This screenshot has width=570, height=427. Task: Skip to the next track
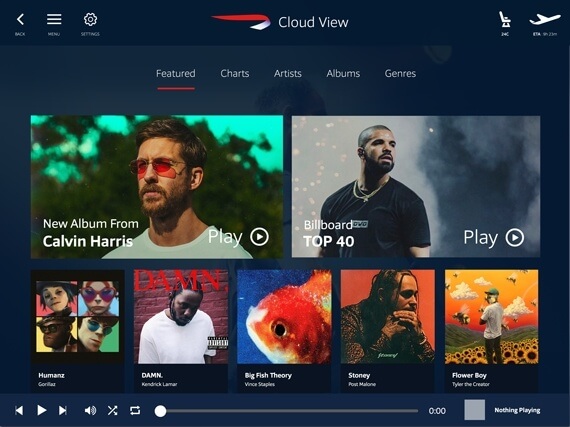[63, 411]
